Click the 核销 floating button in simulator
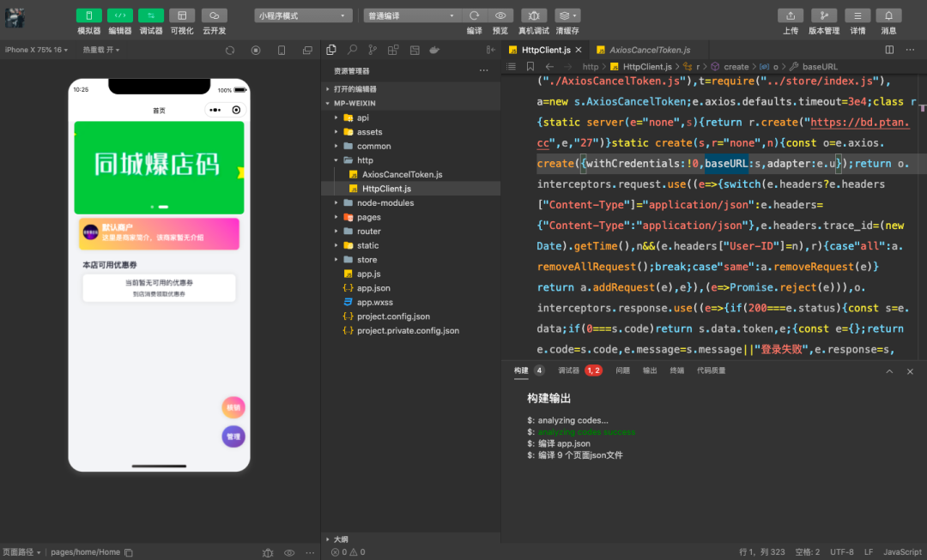Image resolution: width=927 pixels, height=560 pixels. (233, 407)
